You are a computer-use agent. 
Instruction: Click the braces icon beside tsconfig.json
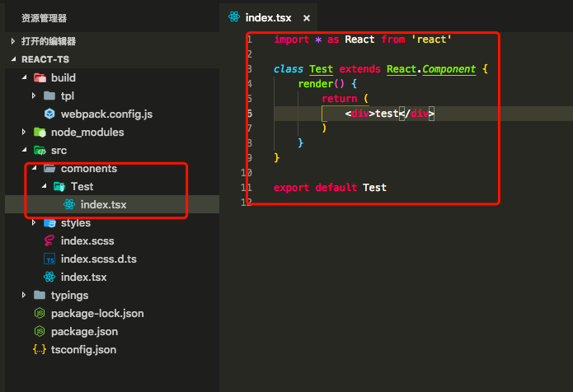40,349
